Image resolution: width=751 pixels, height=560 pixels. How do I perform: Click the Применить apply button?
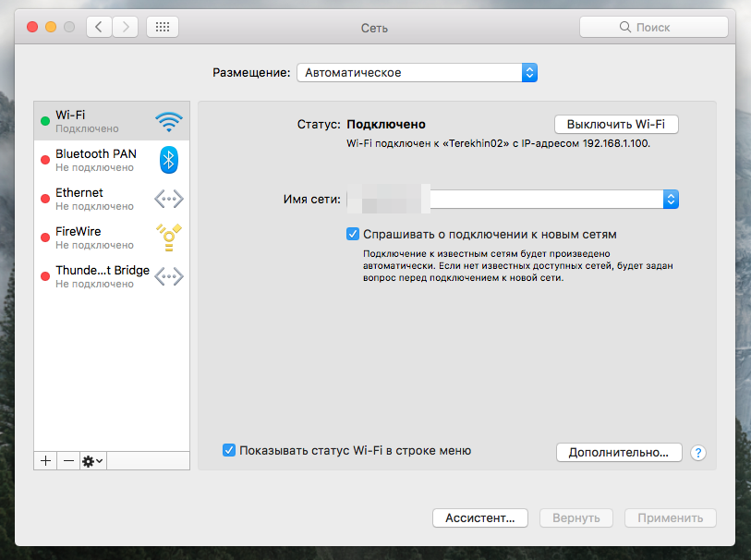pyautogui.click(x=671, y=517)
